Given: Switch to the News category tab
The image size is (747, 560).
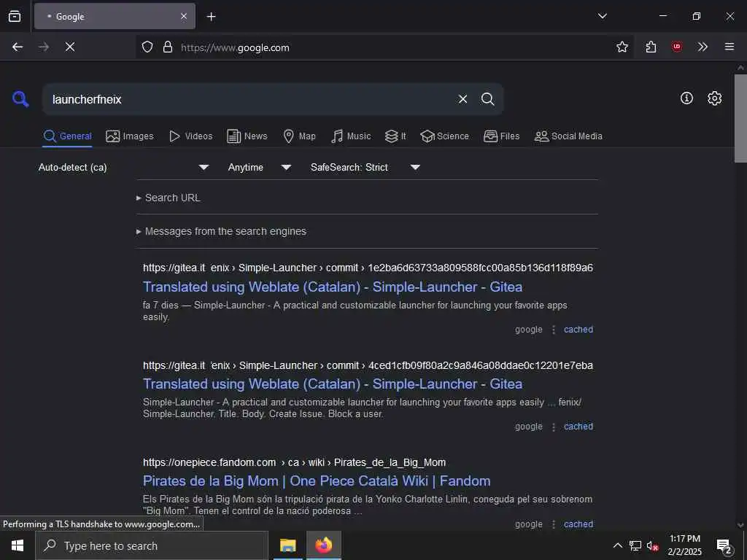Looking at the screenshot, I should click(x=247, y=136).
